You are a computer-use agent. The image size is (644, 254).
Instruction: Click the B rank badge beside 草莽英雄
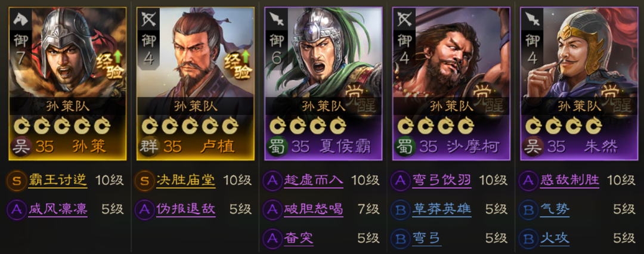click(x=400, y=209)
